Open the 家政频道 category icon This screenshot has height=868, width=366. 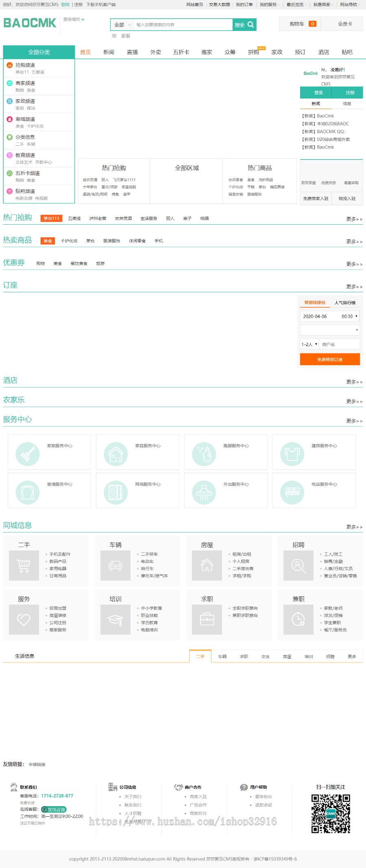(x=10, y=101)
